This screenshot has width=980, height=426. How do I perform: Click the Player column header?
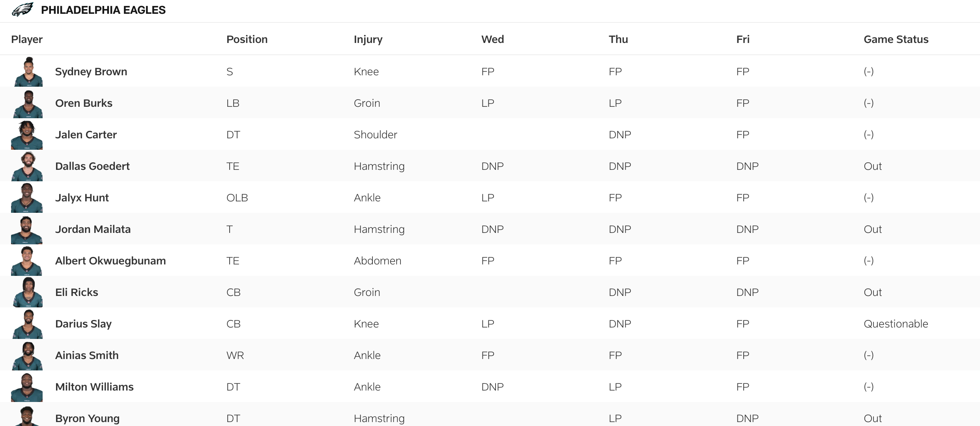coord(27,39)
